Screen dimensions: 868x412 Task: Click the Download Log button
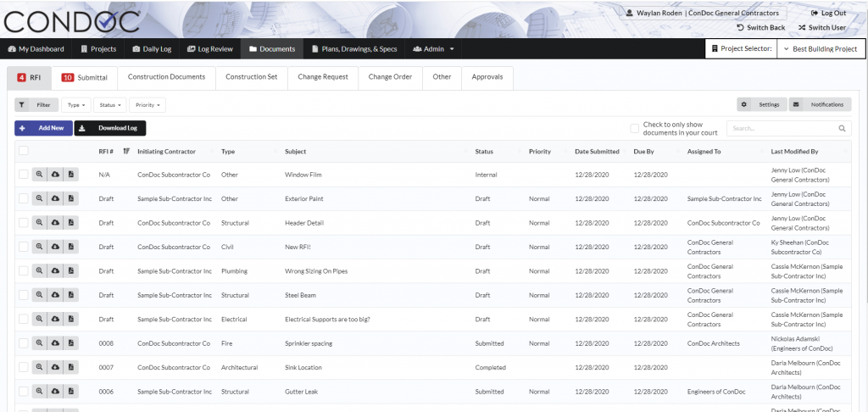(x=110, y=128)
